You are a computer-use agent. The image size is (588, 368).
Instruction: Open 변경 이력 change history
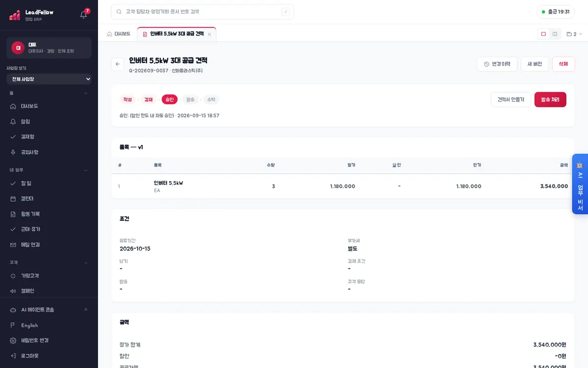pyautogui.click(x=497, y=64)
